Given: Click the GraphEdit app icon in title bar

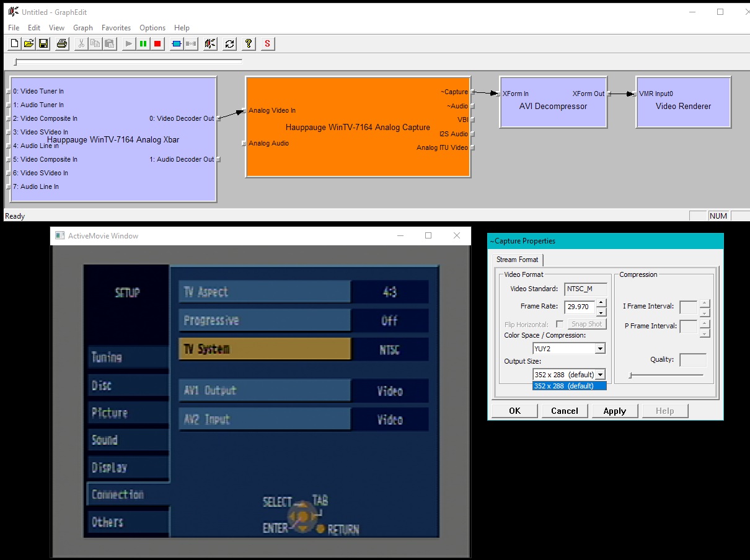Looking at the screenshot, I should pos(12,12).
